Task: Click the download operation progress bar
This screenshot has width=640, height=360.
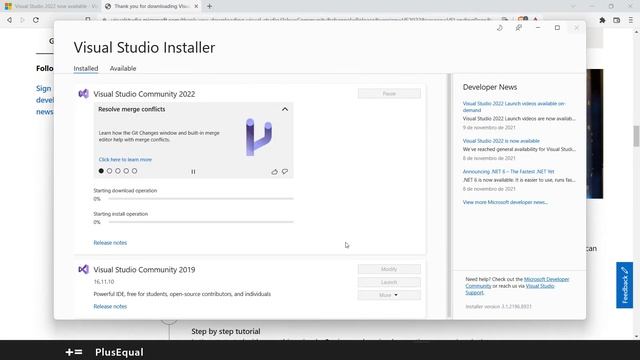Action: [201, 199]
